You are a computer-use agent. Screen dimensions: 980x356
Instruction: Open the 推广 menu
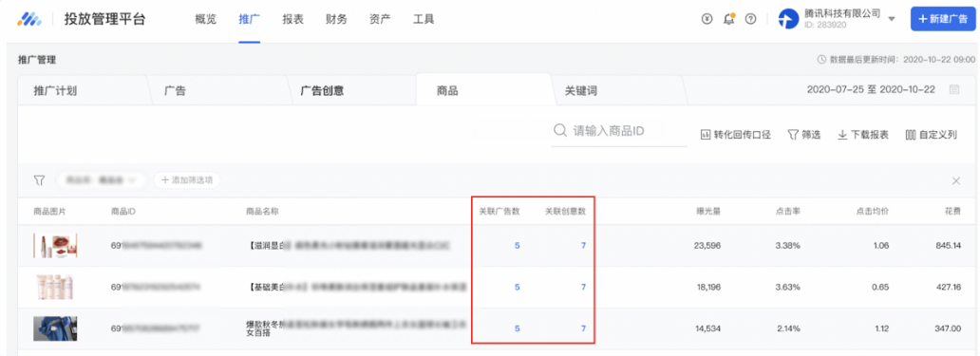(x=250, y=19)
